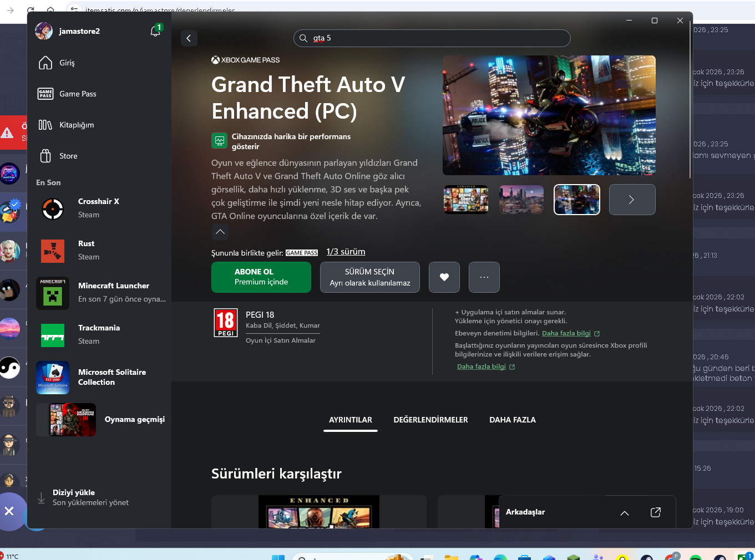The height and width of the screenshot is (560, 755).
Task: Open the large motorcycle screenshot
Action: coord(549,115)
